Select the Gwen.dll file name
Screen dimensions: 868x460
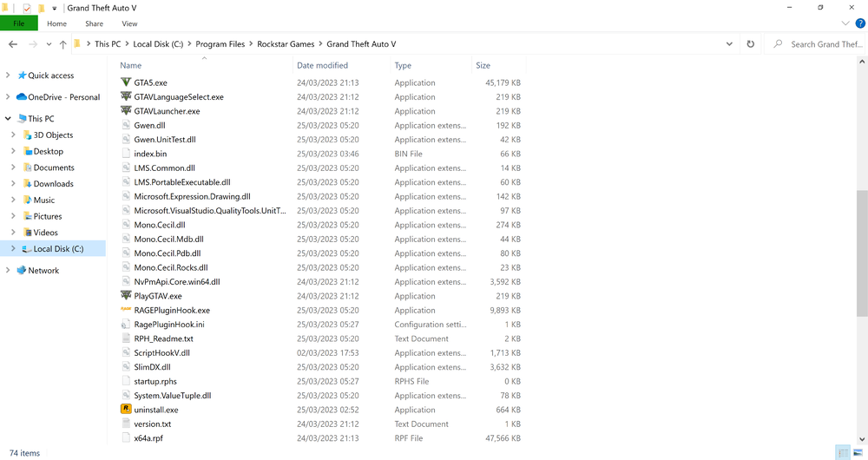(x=149, y=125)
